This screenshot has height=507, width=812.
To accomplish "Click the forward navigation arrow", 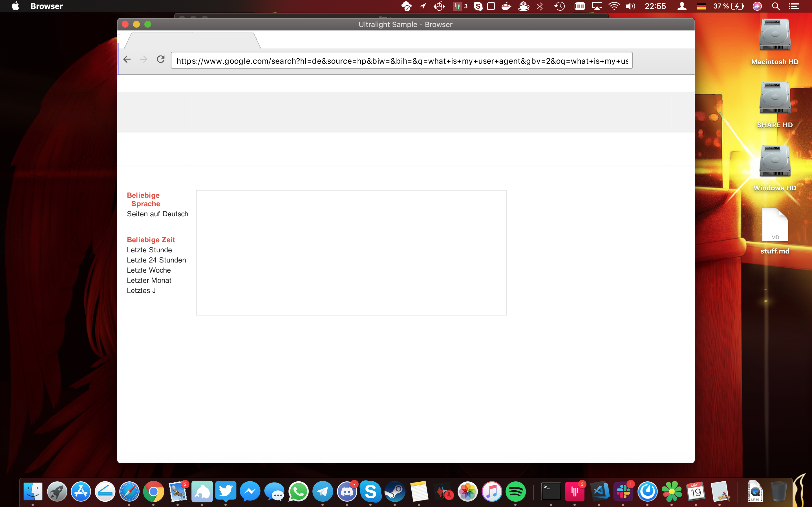I will point(144,59).
